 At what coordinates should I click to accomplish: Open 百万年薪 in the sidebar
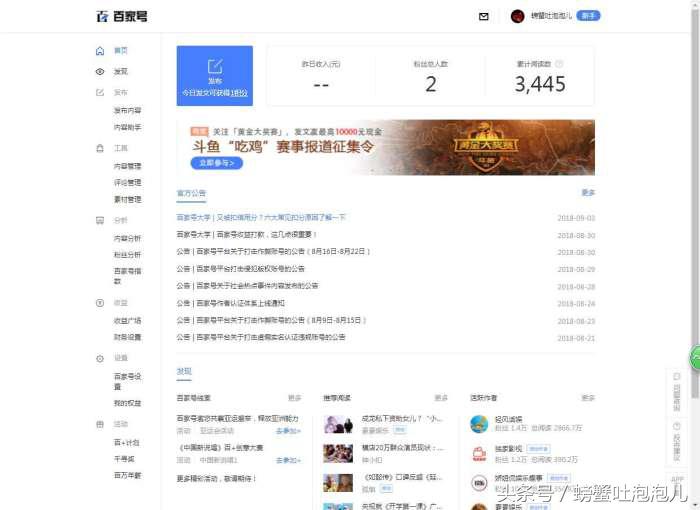(x=128, y=476)
